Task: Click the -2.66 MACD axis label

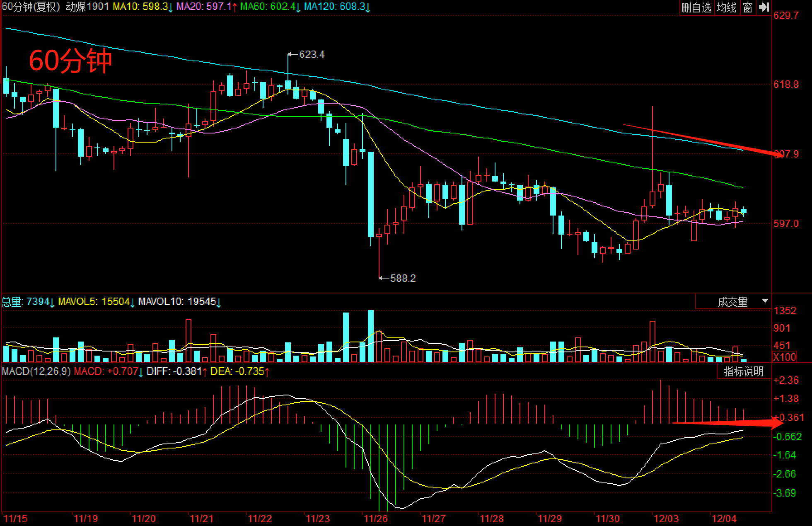Action: (x=785, y=474)
